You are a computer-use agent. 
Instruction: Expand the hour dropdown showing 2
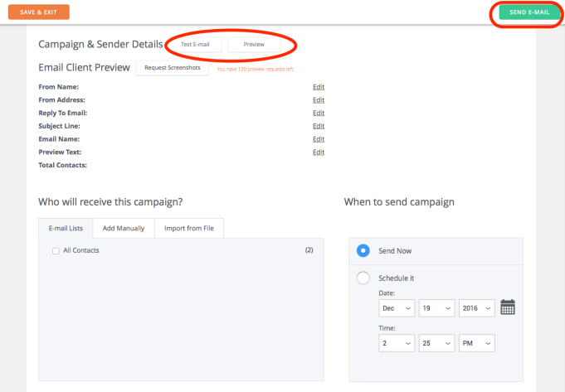396,342
